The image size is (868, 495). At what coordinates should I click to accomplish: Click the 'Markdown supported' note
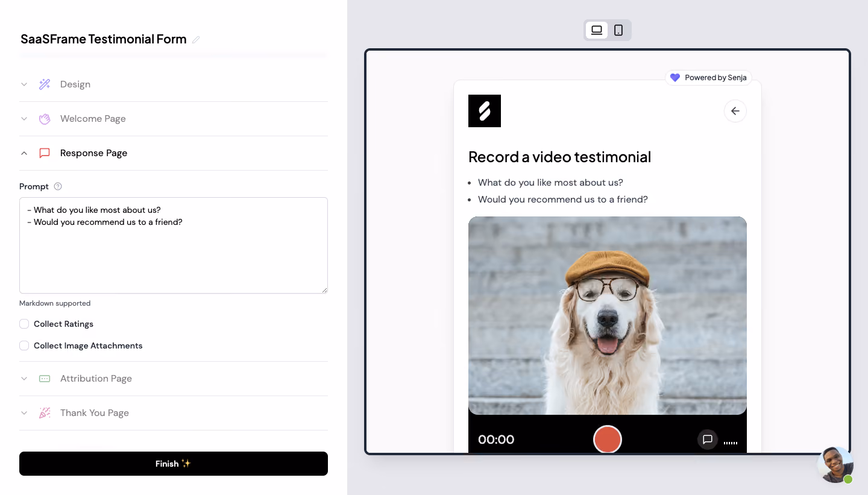pyautogui.click(x=55, y=303)
